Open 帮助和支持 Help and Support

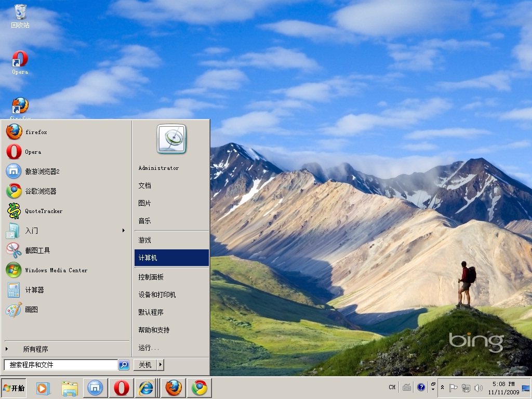(x=171, y=330)
